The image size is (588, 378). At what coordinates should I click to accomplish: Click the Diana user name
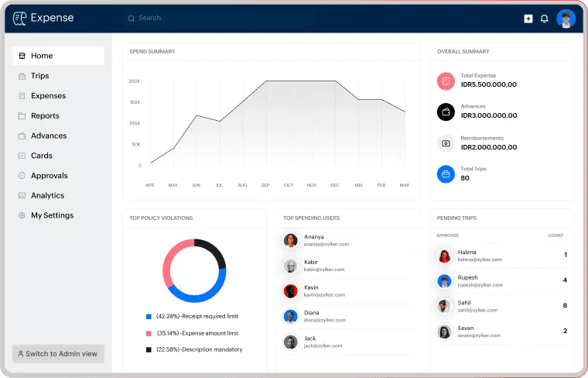(312, 313)
